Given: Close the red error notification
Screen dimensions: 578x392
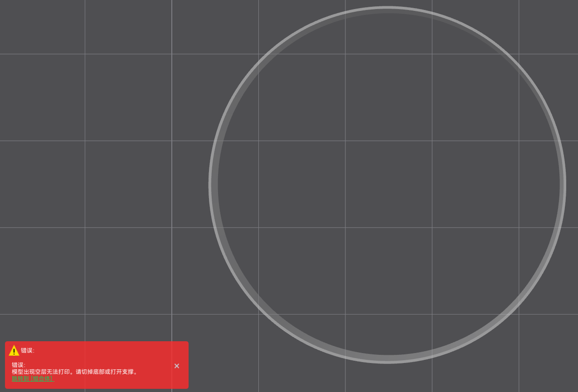Looking at the screenshot, I should (177, 366).
